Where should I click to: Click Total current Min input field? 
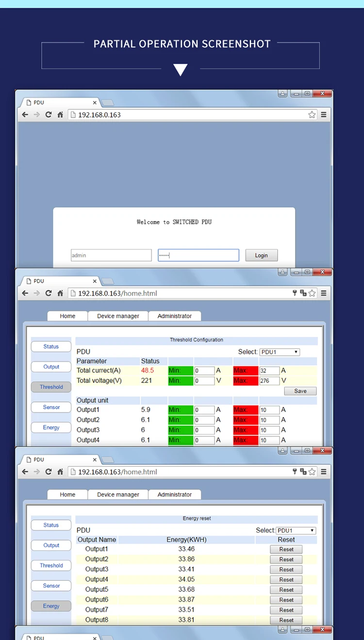[204, 371]
